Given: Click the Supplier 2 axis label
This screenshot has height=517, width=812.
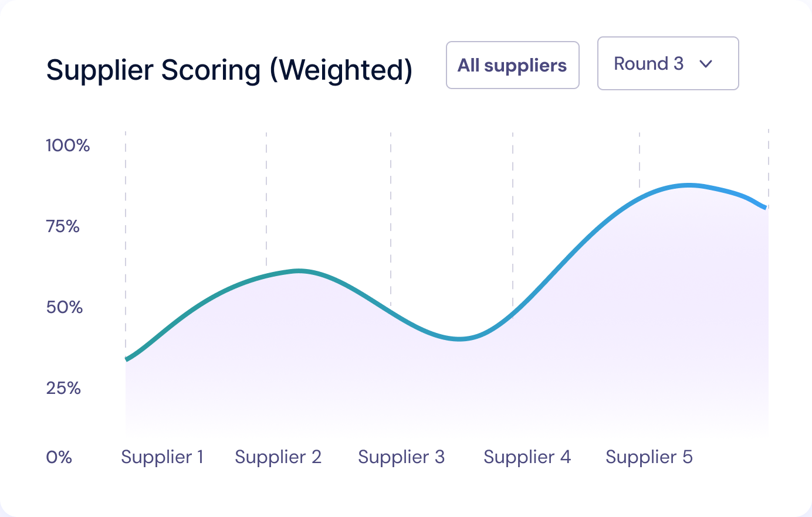Looking at the screenshot, I should [x=278, y=457].
